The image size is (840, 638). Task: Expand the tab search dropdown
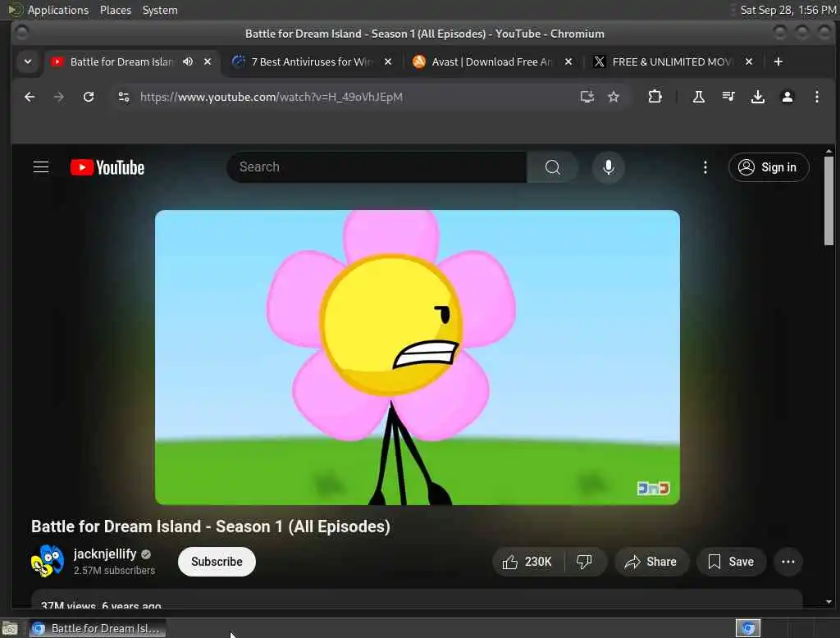coord(28,62)
